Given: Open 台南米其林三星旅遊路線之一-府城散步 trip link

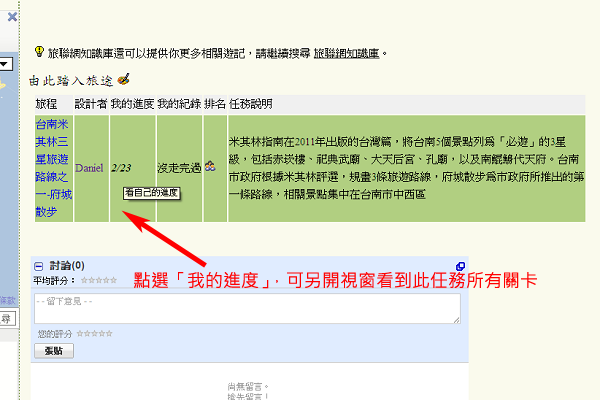Looking at the screenshot, I should pyautogui.click(x=54, y=168).
